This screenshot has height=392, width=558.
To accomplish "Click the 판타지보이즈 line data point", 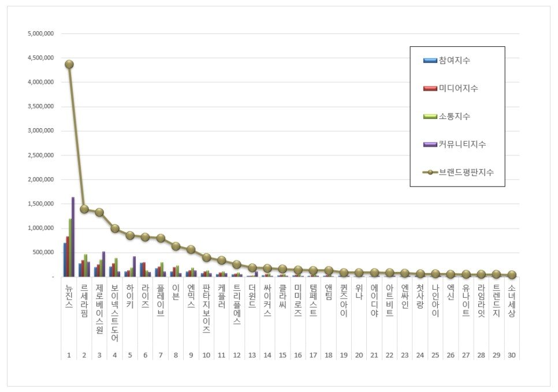I will 206,257.
